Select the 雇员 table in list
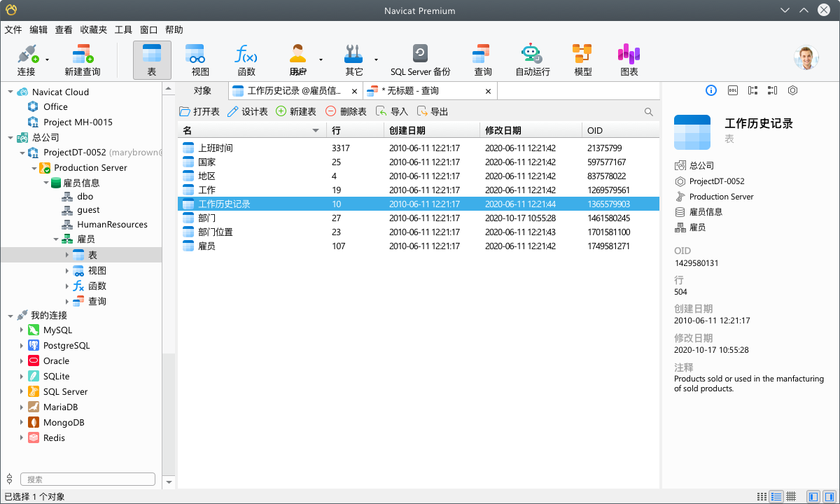The height and width of the screenshot is (504, 840). (419, 246)
